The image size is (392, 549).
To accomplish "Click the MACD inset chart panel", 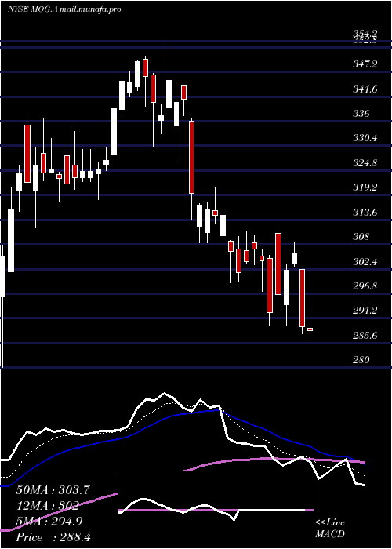I will coord(216,510).
